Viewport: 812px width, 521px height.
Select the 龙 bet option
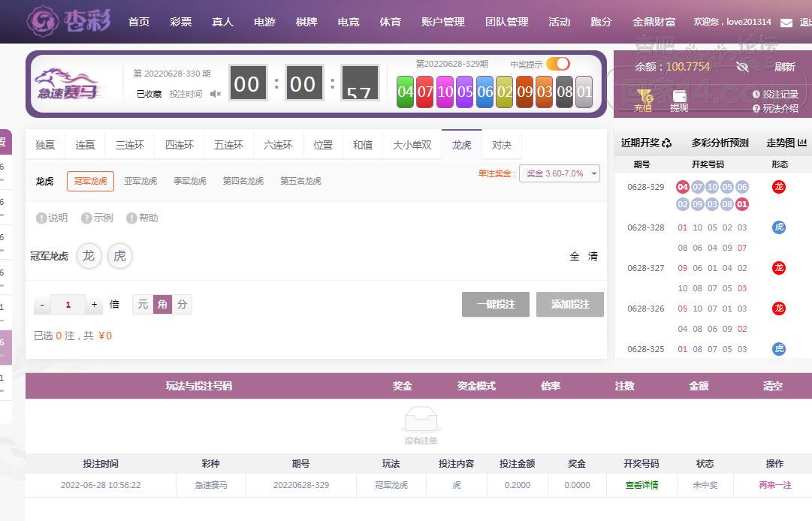pos(89,256)
